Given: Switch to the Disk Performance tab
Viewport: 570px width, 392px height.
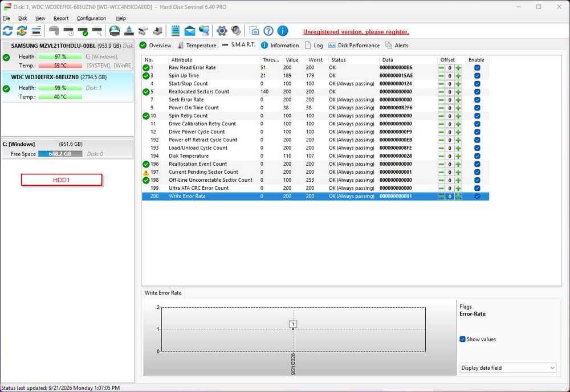Looking at the screenshot, I should pyautogui.click(x=354, y=45).
